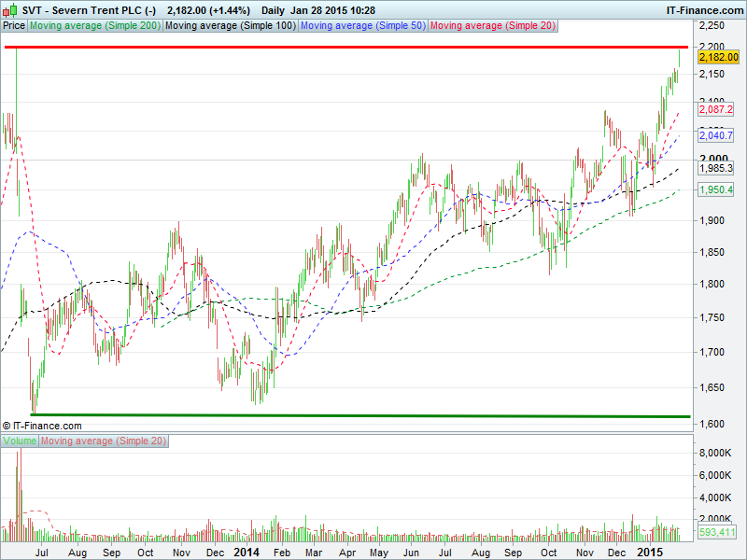The image size is (747, 560).
Task: Click the 2014 year marker on time axis
Action: [247, 552]
